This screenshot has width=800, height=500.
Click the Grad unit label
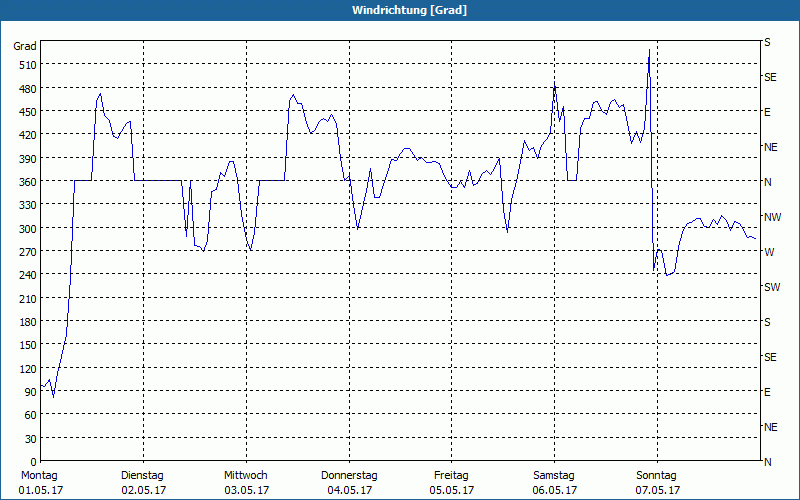click(25, 46)
